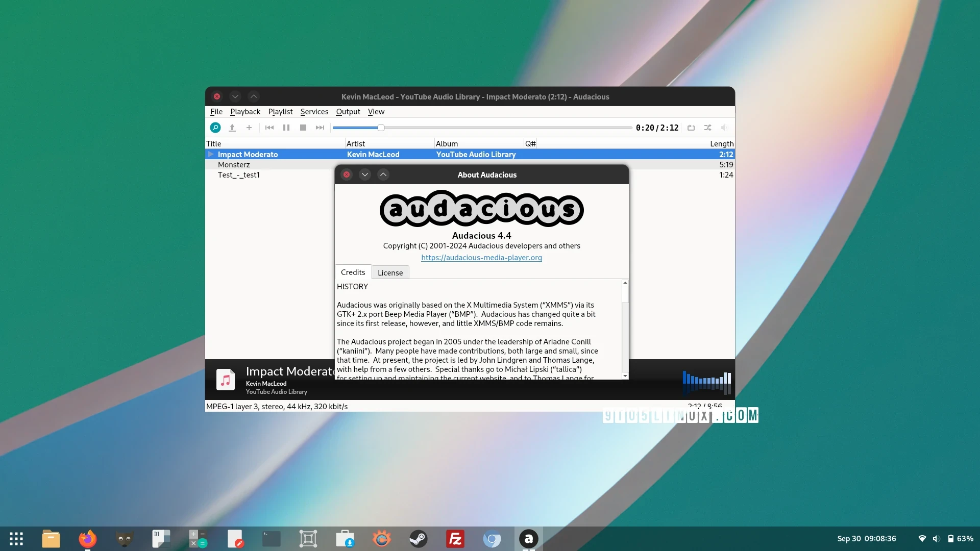Sort playlist by the Title column header
The height and width of the screenshot is (551, 980).
click(x=275, y=144)
